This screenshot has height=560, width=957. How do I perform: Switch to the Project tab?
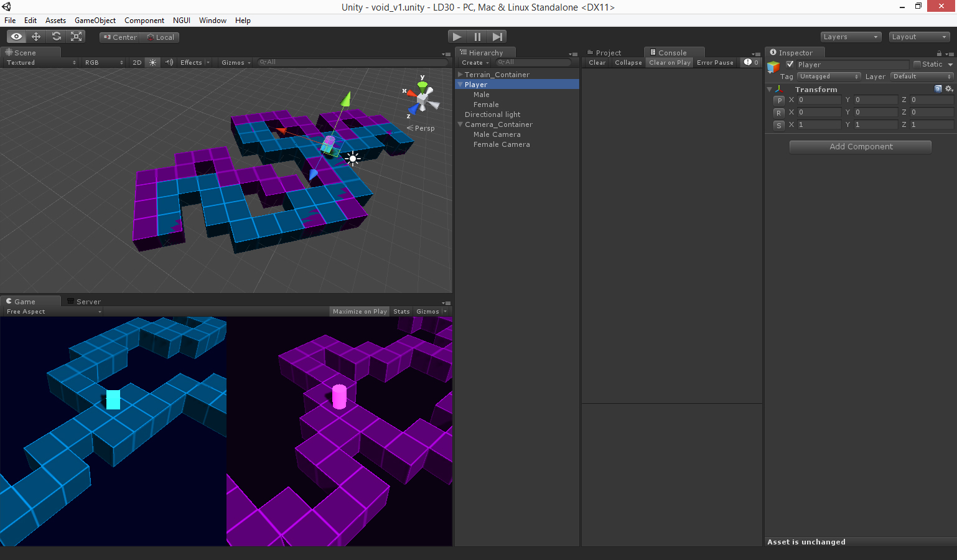604,53
